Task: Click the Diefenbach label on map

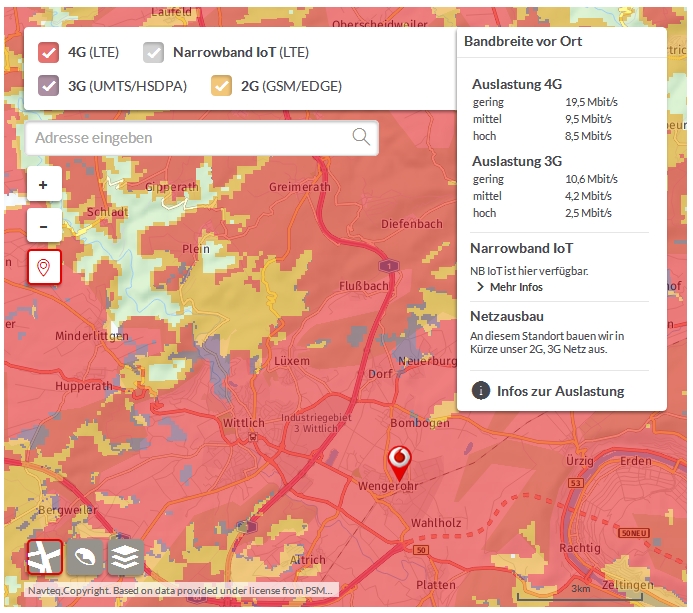Action: pyautogui.click(x=411, y=225)
